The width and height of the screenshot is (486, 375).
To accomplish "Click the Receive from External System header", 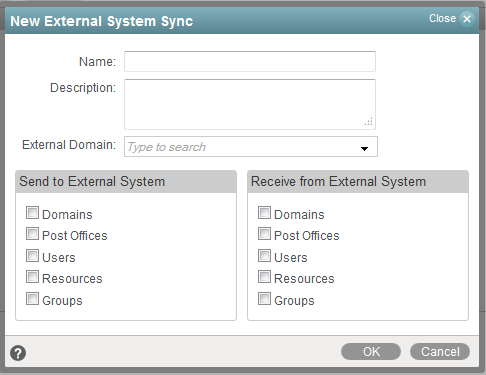I will [x=358, y=182].
